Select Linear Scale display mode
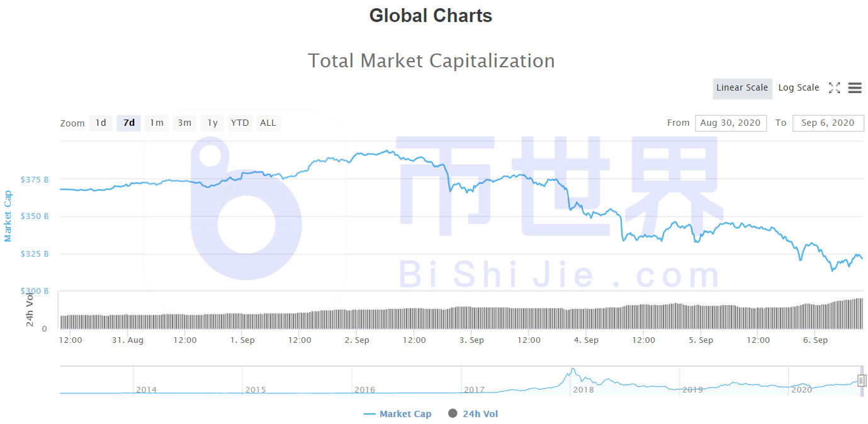Screen dimensions: 868x424 (x=742, y=88)
